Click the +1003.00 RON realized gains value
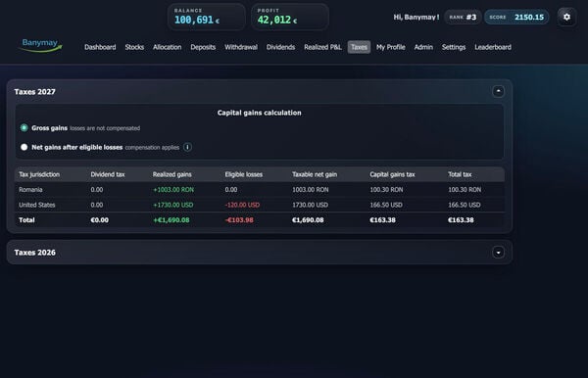Screen dimensions: 588x378 tap(173, 190)
